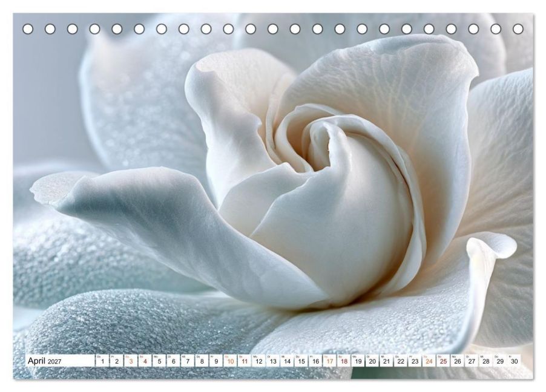Select date 28 in the calendar strip
The width and height of the screenshot is (546, 392).
click(x=486, y=361)
